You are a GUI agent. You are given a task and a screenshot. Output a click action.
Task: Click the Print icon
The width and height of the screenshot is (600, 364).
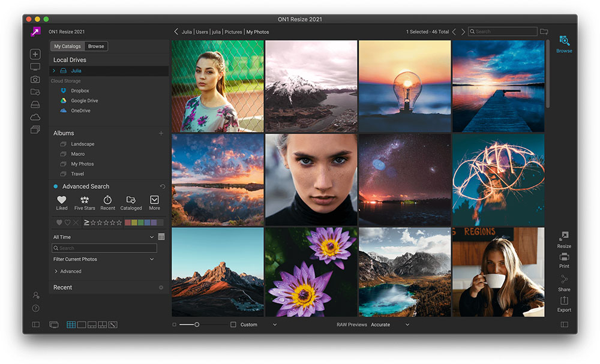(x=564, y=260)
